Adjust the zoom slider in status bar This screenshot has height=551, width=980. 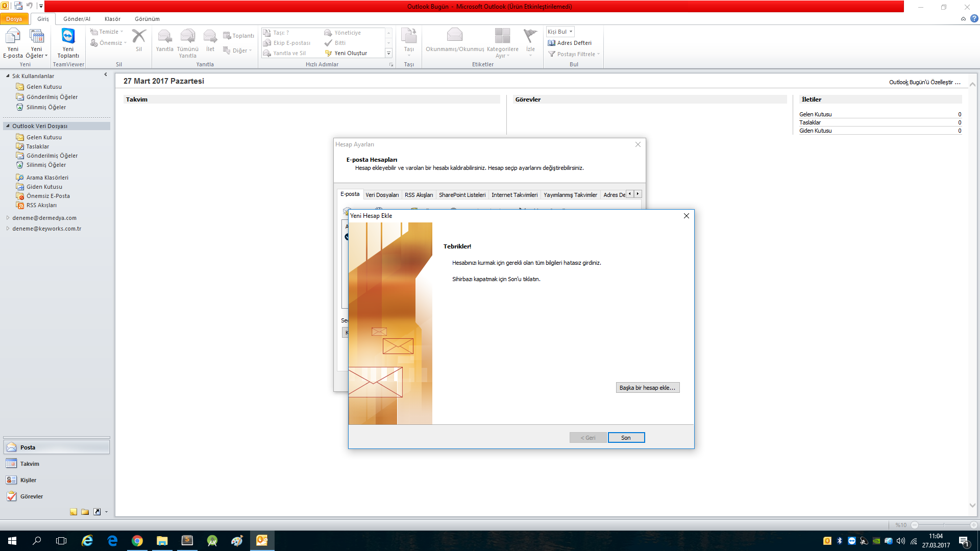click(944, 525)
